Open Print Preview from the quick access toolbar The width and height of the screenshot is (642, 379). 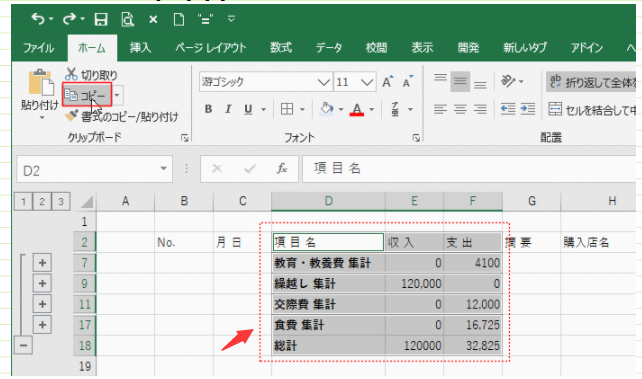127,19
